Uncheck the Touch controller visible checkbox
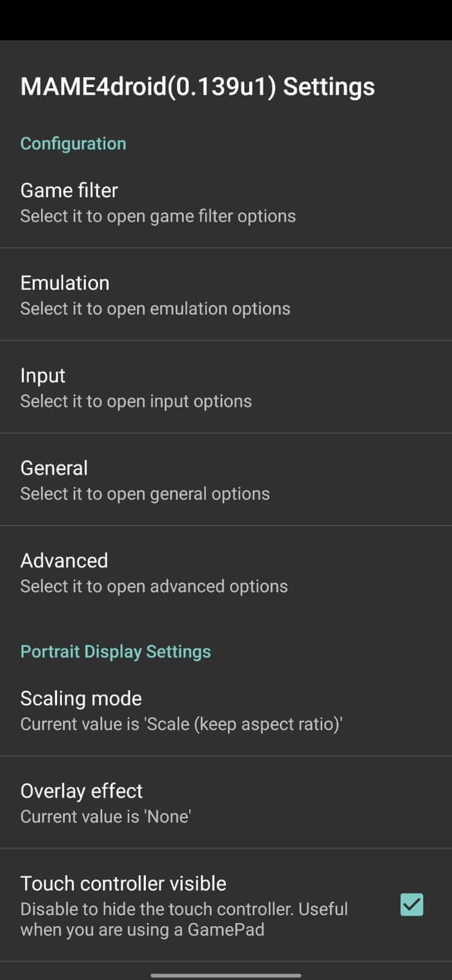Screen dimensions: 452x980 pyautogui.click(x=412, y=905)
